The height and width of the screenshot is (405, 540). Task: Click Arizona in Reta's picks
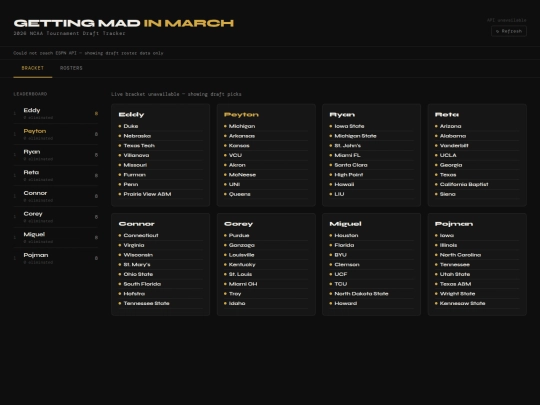tap(450, 126)
